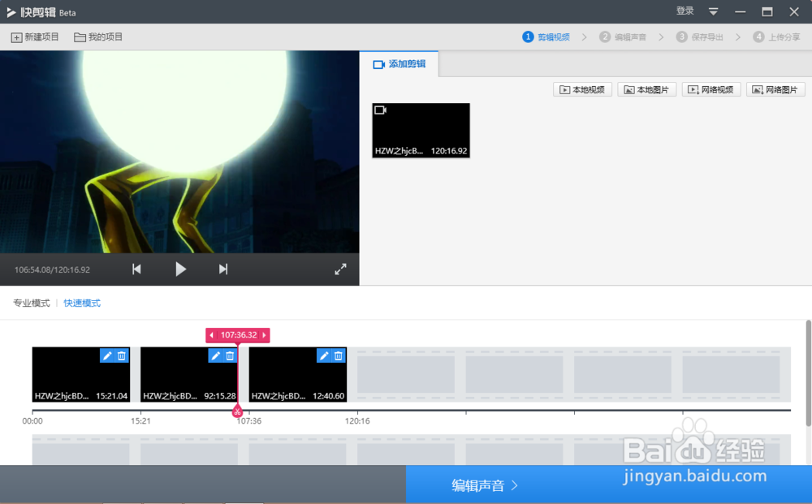Add 网络图片 online picture
This screenshot has height=504, width=812.
[775, 89]
